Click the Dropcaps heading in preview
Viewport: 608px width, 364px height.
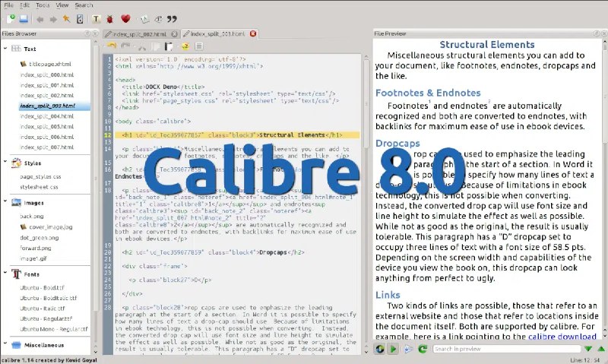point(397,144)
